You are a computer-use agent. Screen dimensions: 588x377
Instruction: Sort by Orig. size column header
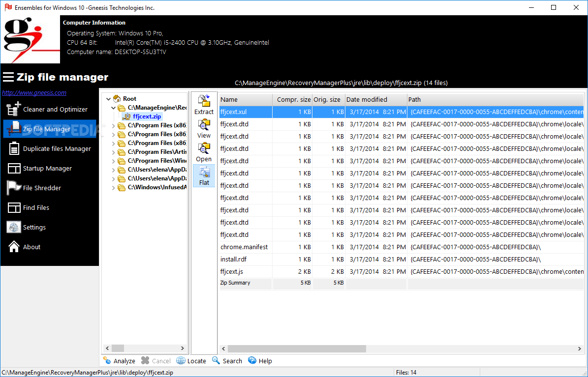[329, 100]
